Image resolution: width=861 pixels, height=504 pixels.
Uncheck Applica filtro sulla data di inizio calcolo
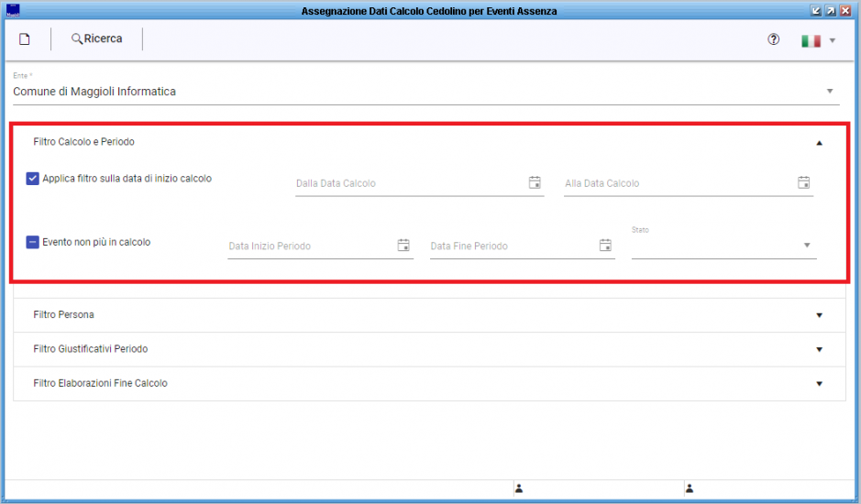[x=32, y=179]
